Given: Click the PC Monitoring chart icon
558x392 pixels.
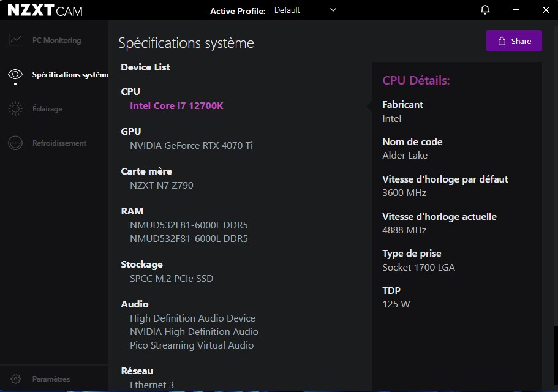Looking at the screenshot, I should [x=15, y=40].
